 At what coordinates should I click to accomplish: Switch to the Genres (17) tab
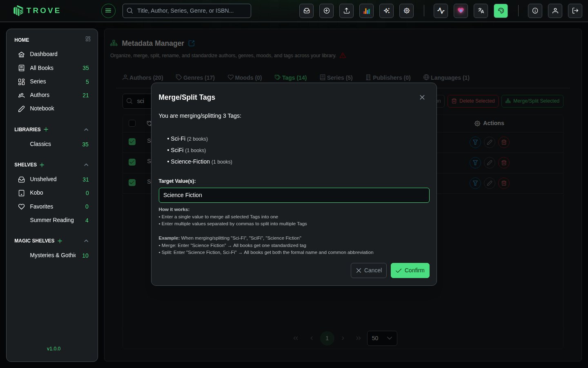click(195, 78)
